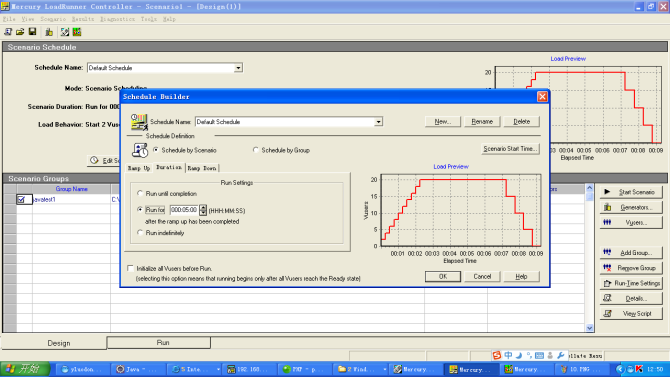Click the Remove Group button

click(631, 268)
